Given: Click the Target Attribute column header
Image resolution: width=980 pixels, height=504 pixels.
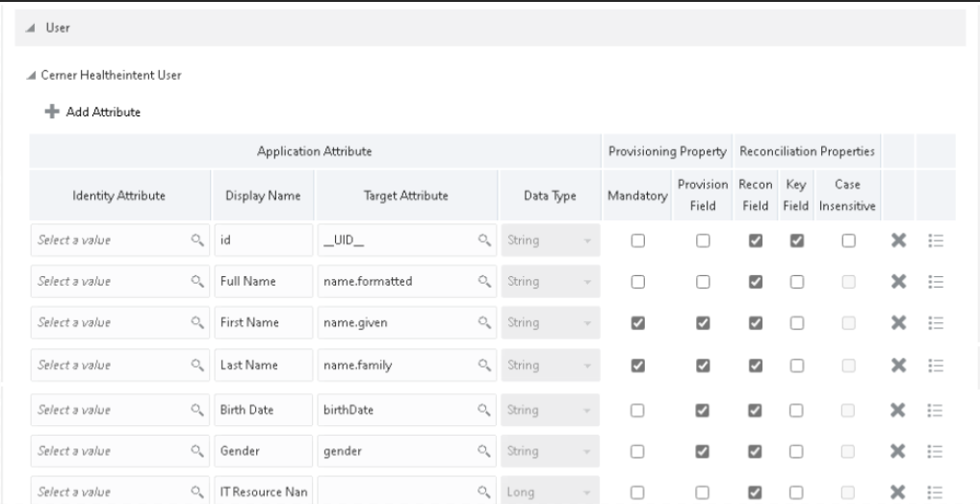Looking at the screenshot, I should tap(406, 195).
